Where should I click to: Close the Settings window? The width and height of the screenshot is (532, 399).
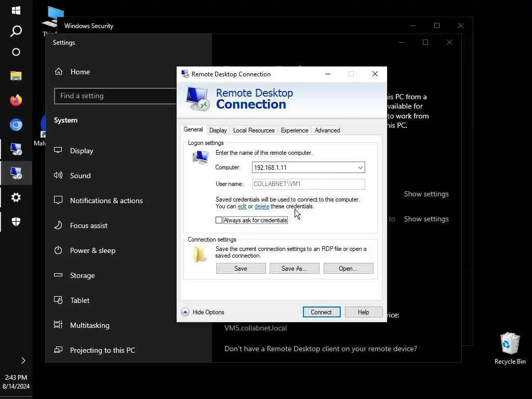[x=449, y=43]
